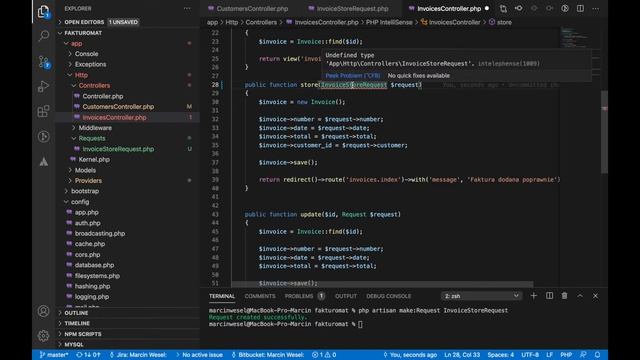Open Run and Debug view icon

coord(43,86)
